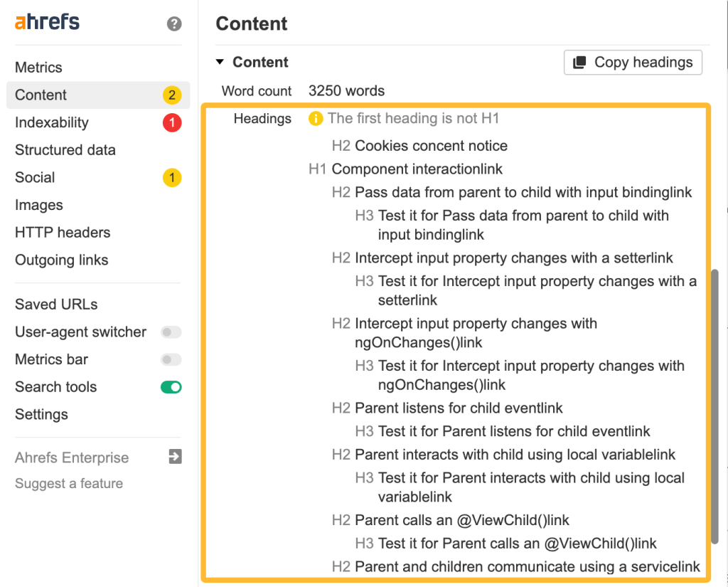Collapse the Content section disclosure triangle
This screenshot has height=587, width=728.
pyautogui.click(x=220, y=62)
